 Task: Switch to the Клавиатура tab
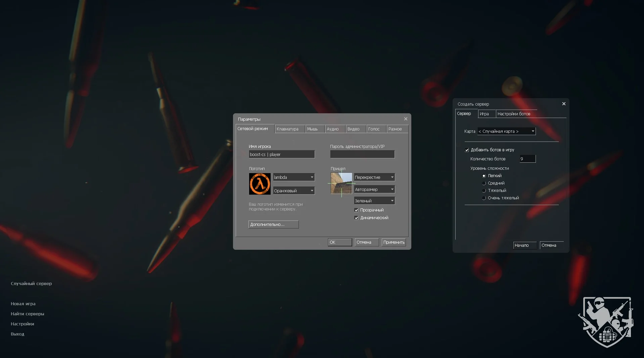pos(288,129)
